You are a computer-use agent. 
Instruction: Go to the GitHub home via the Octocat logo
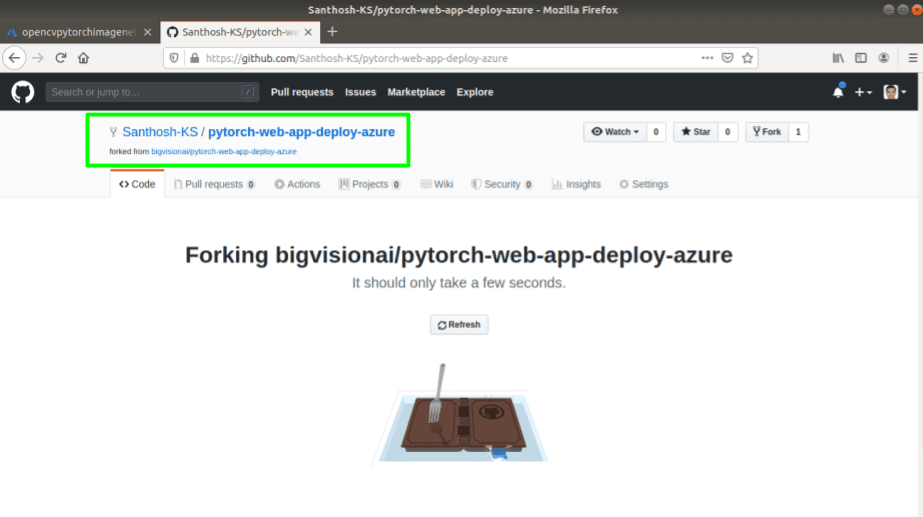pyautogui.click(x=22, y=92)
